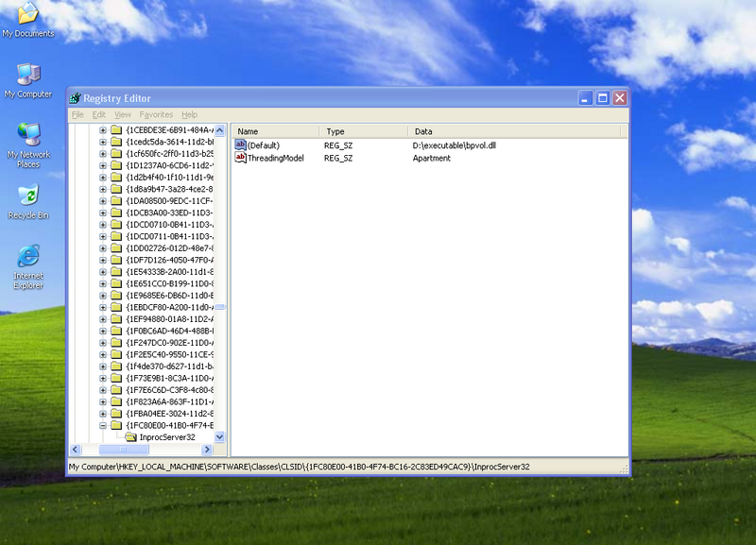This screenshot has width=756, height=545.
Task: Open the Help menu
Action: pyautogui.click(x=190, y=114)
